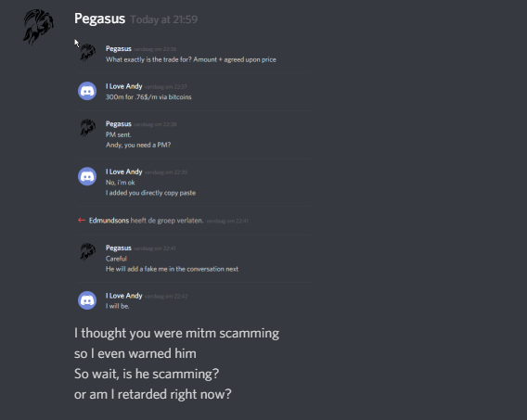Click 'I Love Andy' name above 'No, i'm ok'
527x420 pixels.
coord(123,172)
